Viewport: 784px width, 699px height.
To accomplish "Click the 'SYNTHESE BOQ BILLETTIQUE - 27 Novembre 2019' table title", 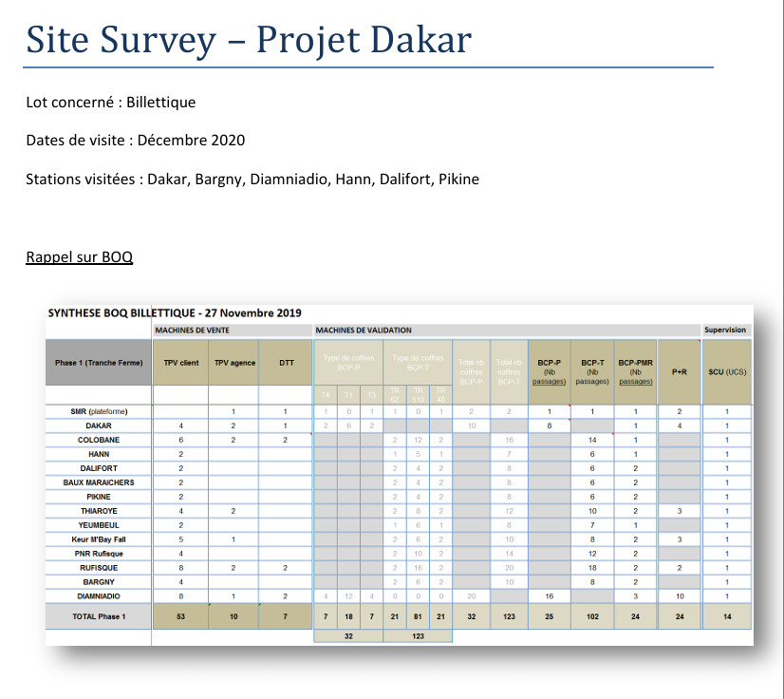I will [x=175, y=313].
